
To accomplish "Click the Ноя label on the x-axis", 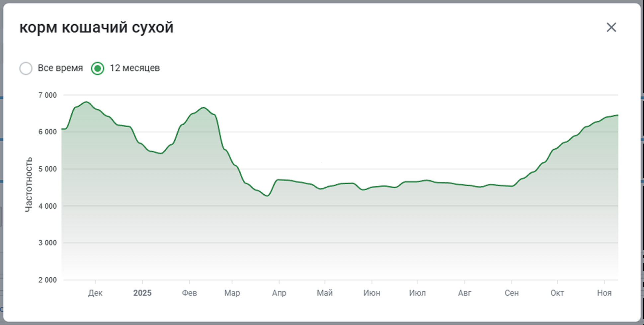I will [x=604, y=293].
